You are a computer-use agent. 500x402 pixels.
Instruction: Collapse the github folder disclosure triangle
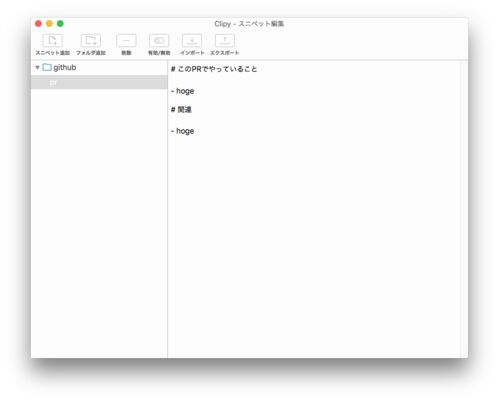37,68
